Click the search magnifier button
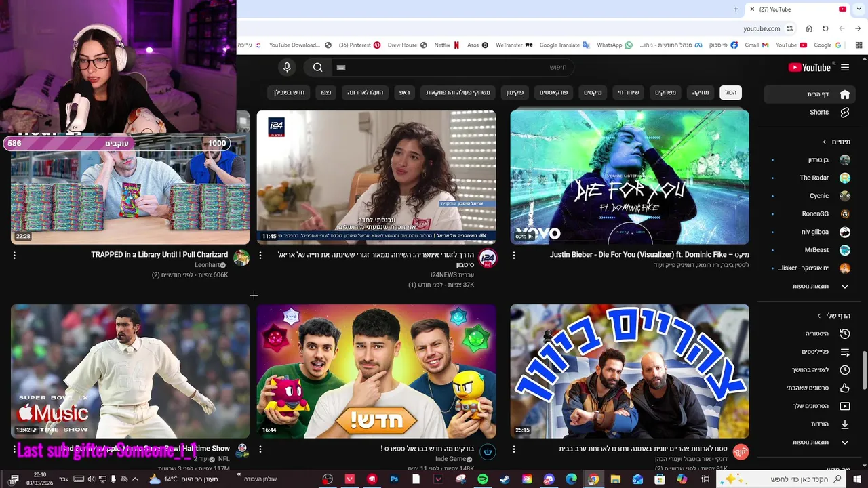The width and height of the screenshot is (868, 488). click(317, 67)
